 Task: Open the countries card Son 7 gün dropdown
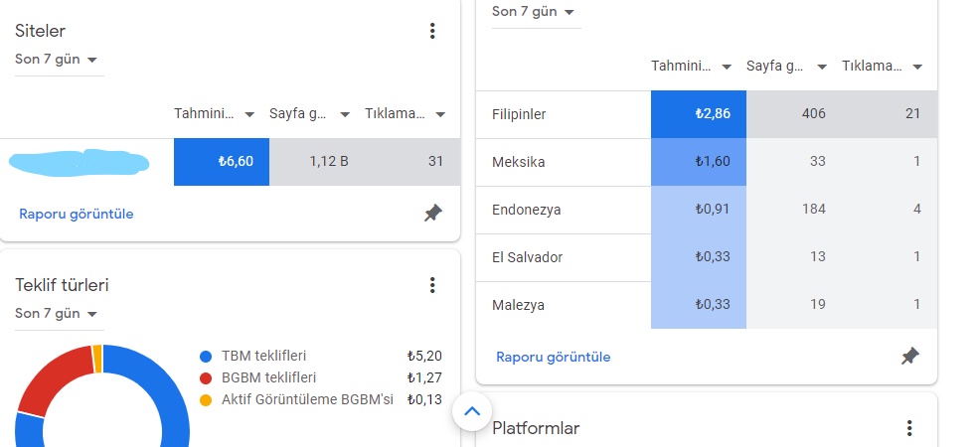(536, 12)
